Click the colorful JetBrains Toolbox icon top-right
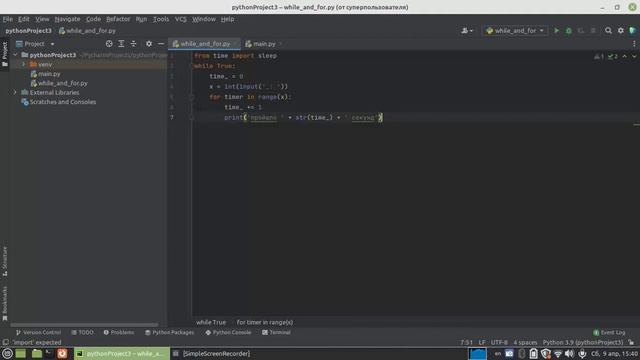Screen dimensions: 640x360 coord(632,31)
